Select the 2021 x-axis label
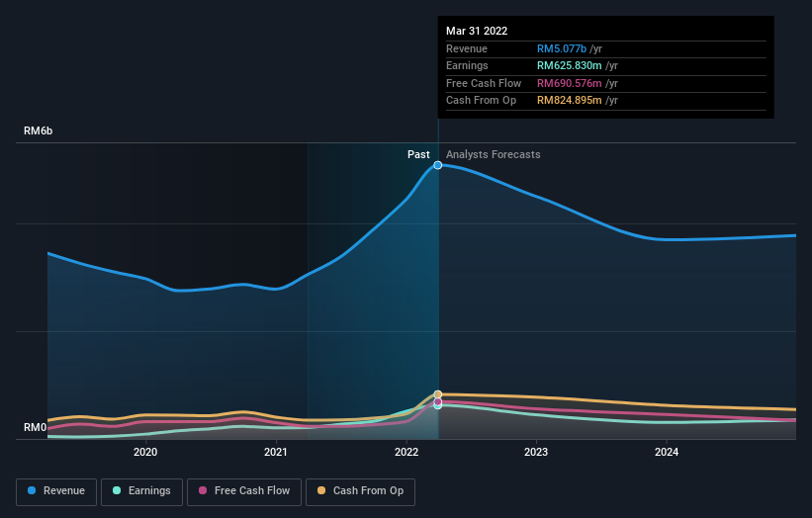The height and width of the screenshot is (518, 812). tap(276, 452)
